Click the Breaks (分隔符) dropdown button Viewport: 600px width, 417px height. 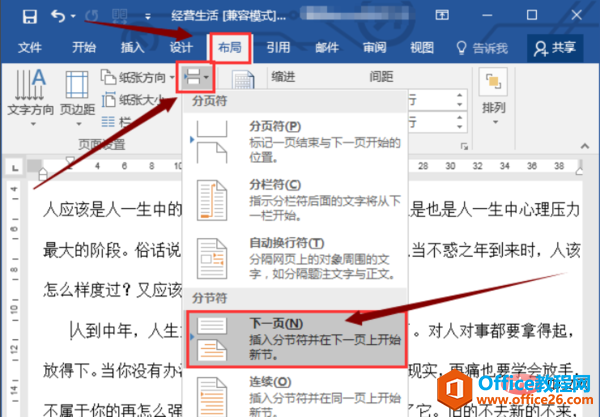(196, 77)
